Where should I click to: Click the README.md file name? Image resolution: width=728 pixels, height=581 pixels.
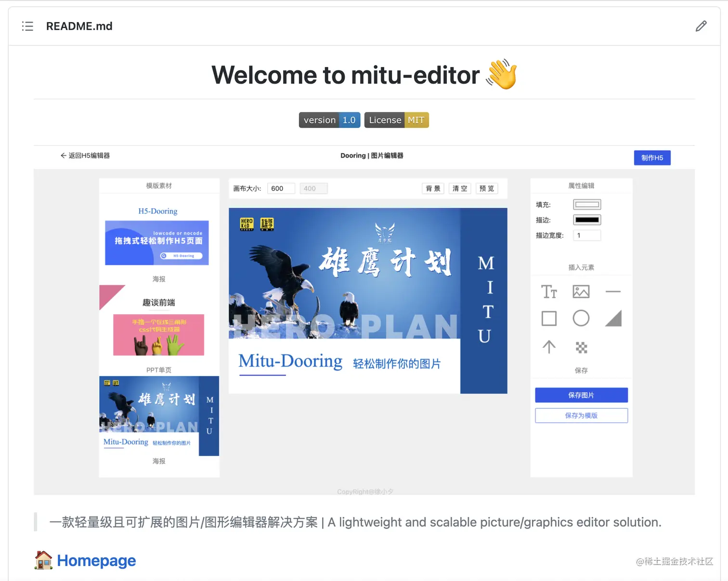pyautogui.click(x=79, y=26)
